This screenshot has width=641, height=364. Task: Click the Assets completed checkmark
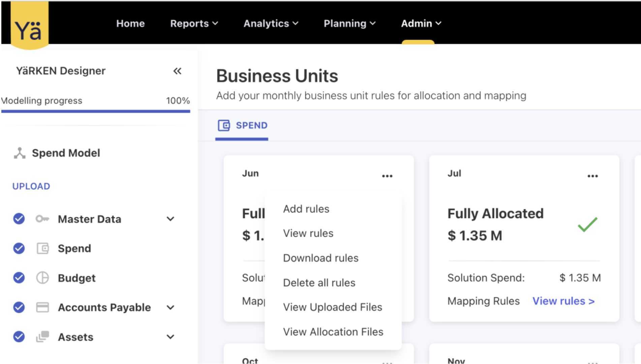(19, 337)
